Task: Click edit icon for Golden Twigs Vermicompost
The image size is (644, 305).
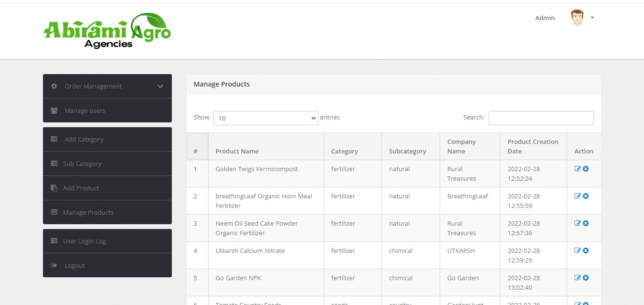Action: pyautogui.click(x=578, y=169)
